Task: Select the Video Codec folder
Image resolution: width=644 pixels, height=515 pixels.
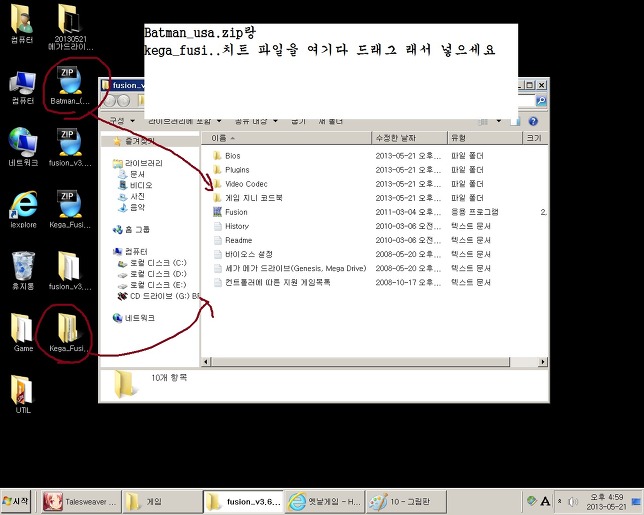Action: point(240,184)
